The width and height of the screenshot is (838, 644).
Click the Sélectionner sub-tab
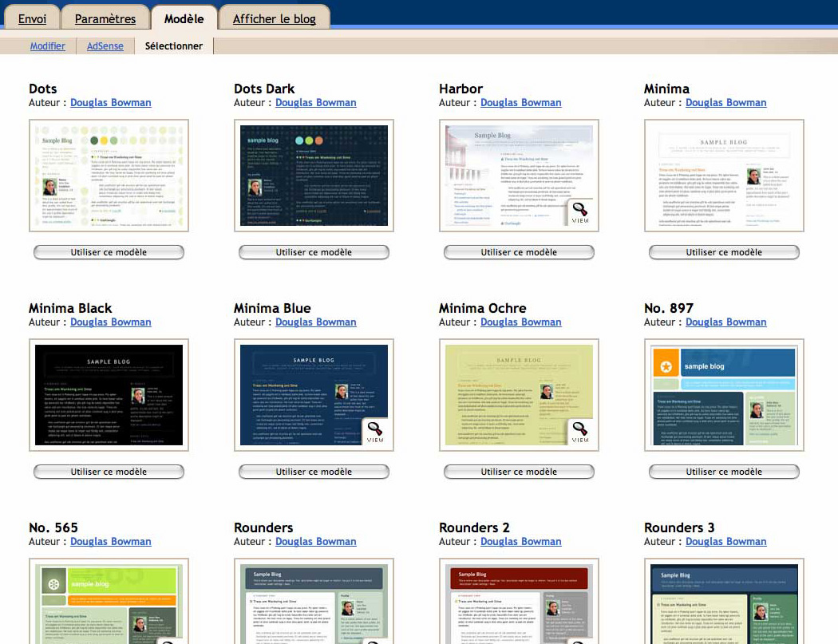click(174, 46)
